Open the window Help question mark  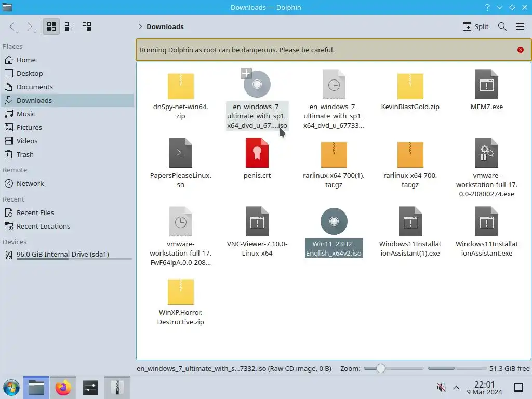click(487, 7)
